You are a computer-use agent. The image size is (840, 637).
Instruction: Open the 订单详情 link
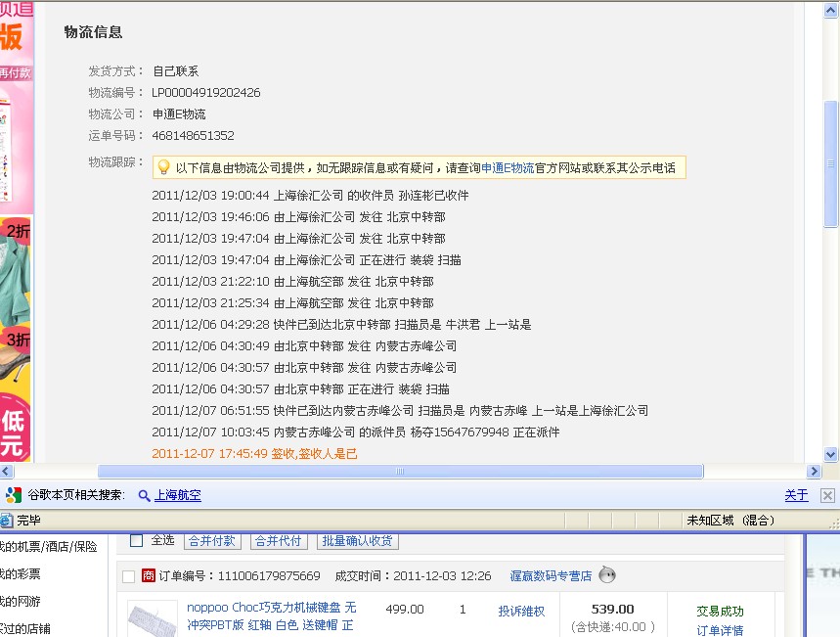tap(720, 630)
